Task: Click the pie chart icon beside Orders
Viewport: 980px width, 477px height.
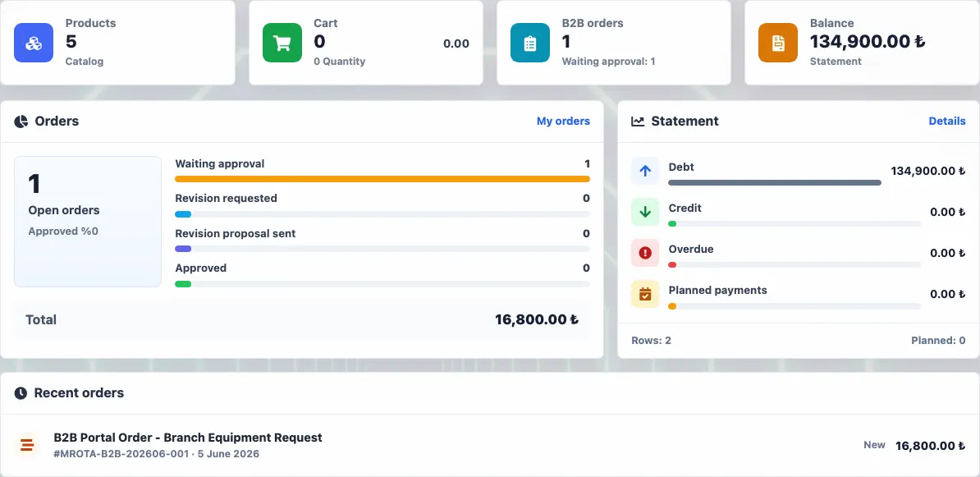Action: click(x=21, y=122)
